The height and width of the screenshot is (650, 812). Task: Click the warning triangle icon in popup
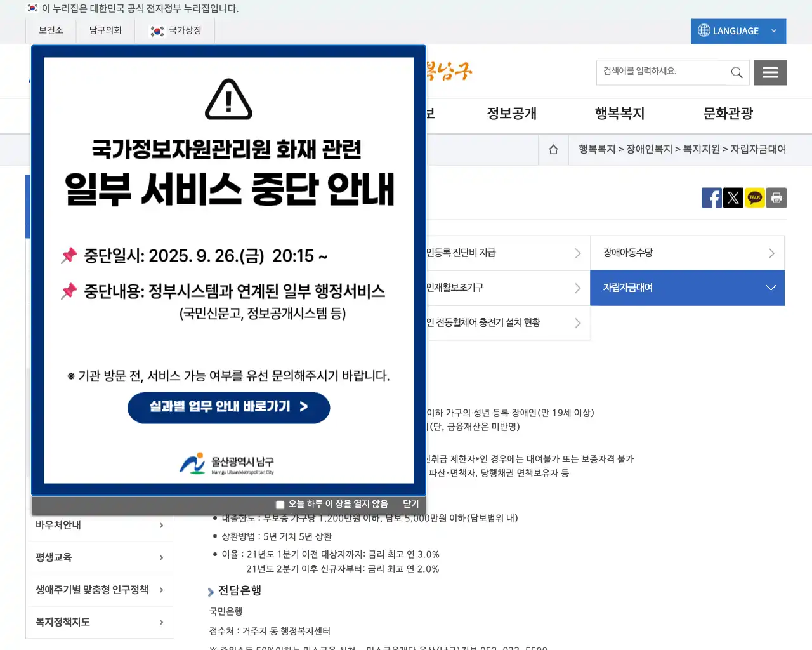pos(229,100)
